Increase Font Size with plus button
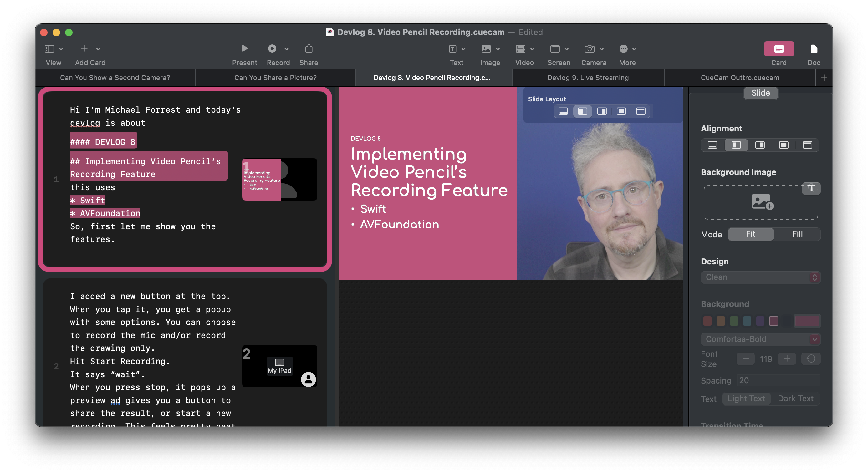 point(787,359)
